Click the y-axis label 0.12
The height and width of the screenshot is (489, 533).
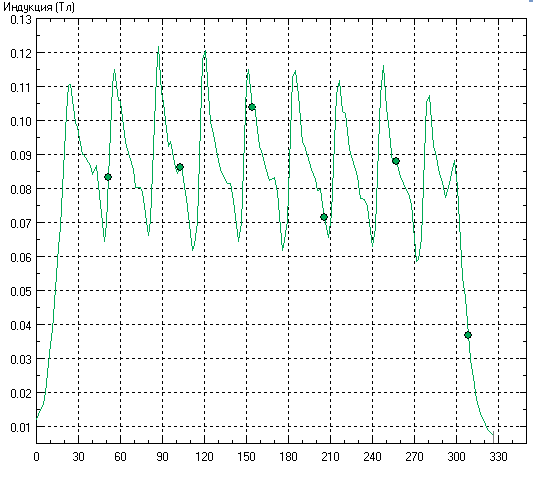pyautogui.click(x=21, y=53)
